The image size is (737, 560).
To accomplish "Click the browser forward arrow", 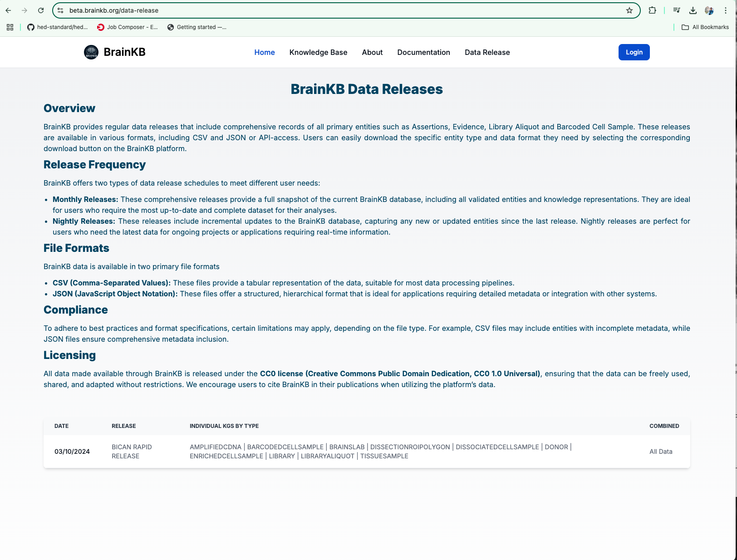I will coord(25,10).
